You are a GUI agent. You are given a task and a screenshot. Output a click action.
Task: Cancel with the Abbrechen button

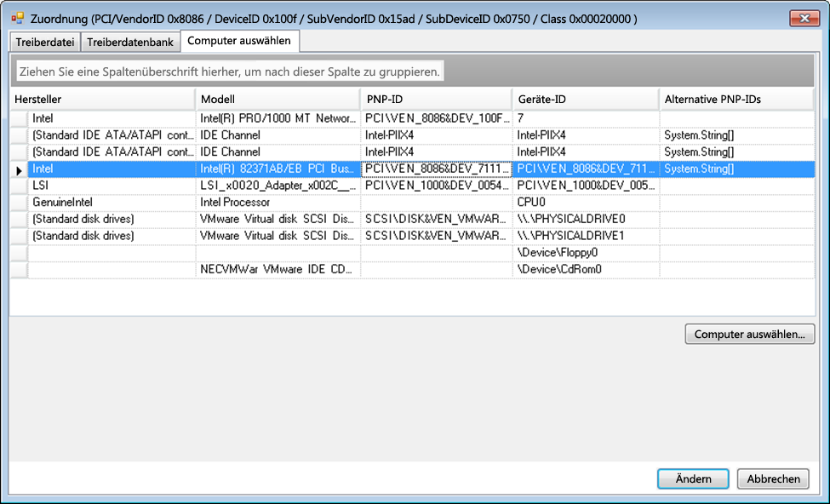773,478
